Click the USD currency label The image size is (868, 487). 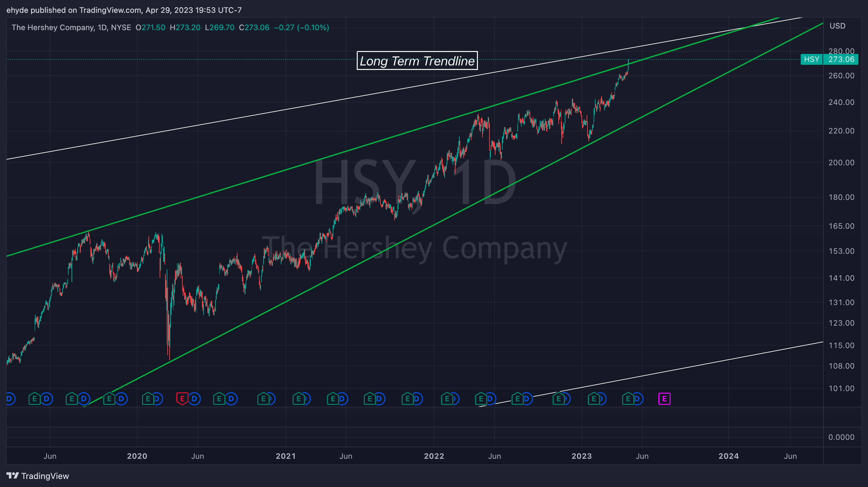837,26
